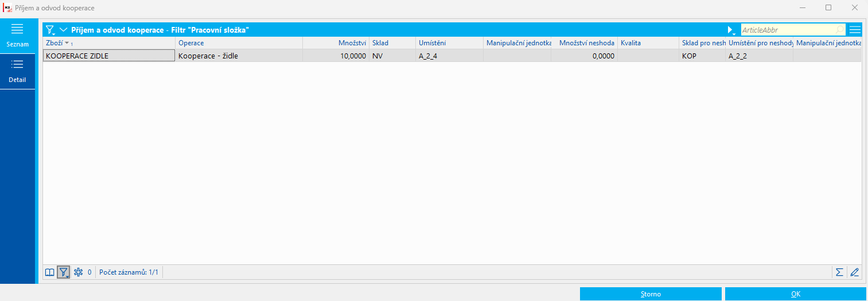Click the 0,0000 mismatch quantity cell

tap(584, 56)
